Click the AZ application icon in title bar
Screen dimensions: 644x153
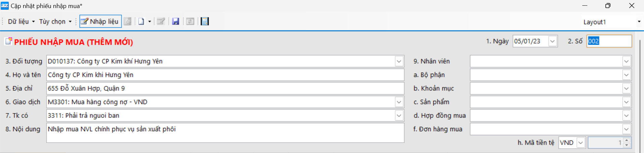pyautogui.click(x=5, y=6)
